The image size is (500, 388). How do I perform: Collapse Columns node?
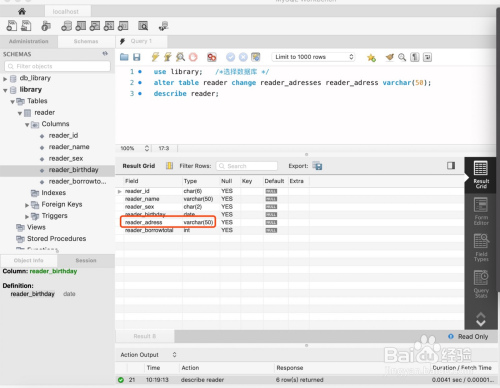27,125
